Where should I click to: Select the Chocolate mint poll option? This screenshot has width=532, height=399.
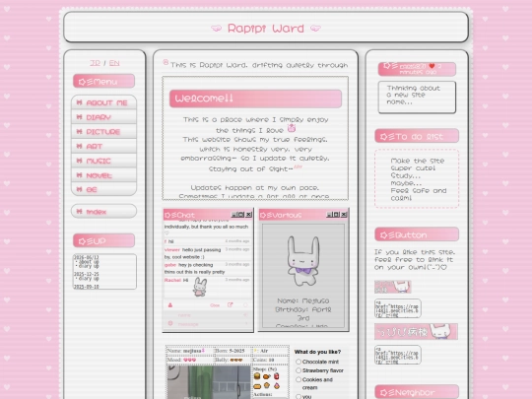tap(299, 362)
